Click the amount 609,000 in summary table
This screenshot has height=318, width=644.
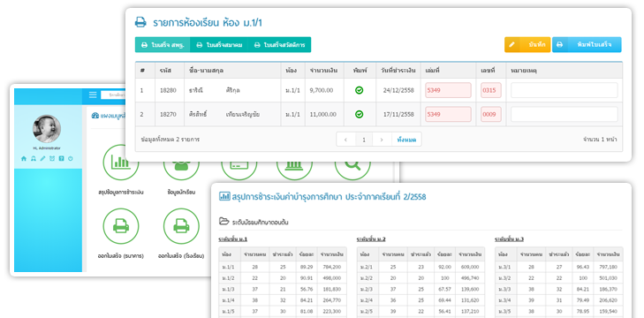pos(471,267)
